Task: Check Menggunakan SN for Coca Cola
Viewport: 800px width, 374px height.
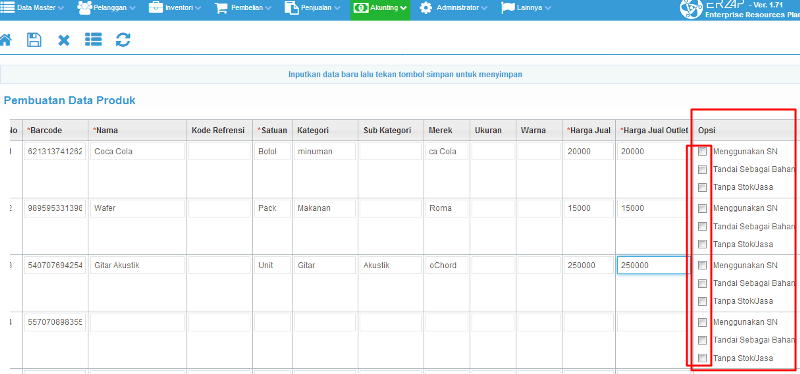Action: click(x=703, y=152)
